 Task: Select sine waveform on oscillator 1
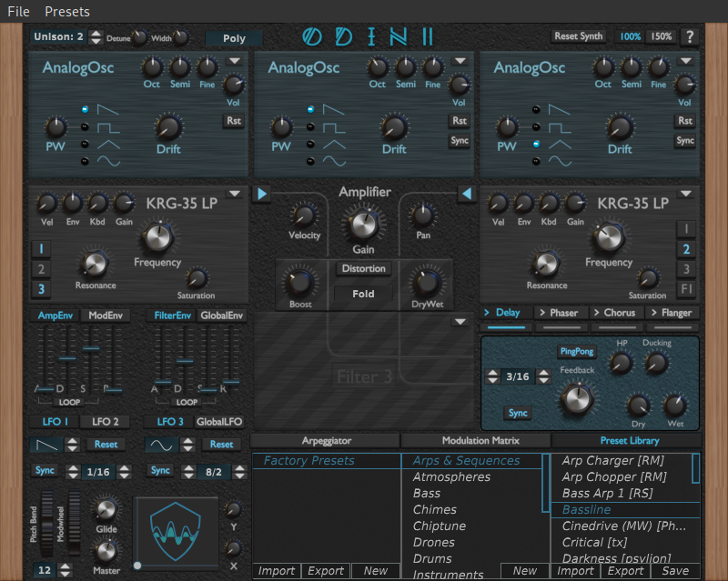(85, 162)
